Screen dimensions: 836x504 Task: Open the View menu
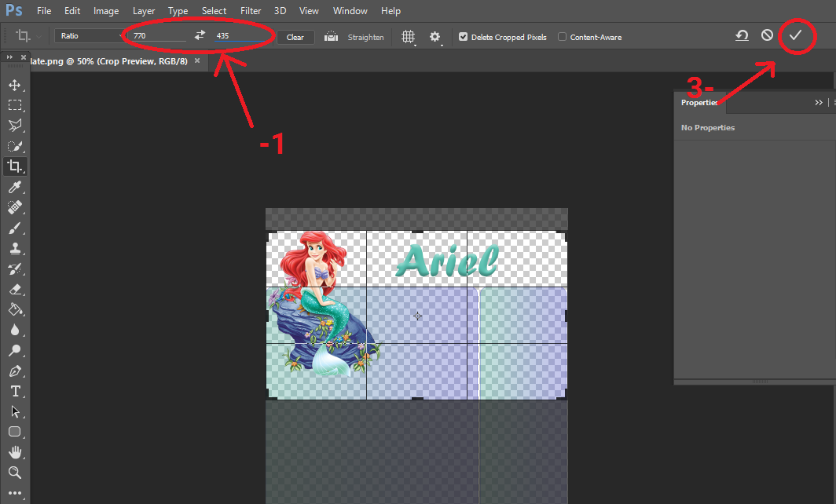tap(309, 11)
